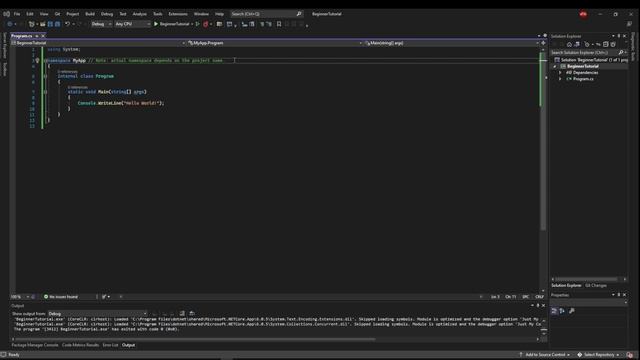640x360 pixels.
Task: Open the Git menu
Action: 57,14
